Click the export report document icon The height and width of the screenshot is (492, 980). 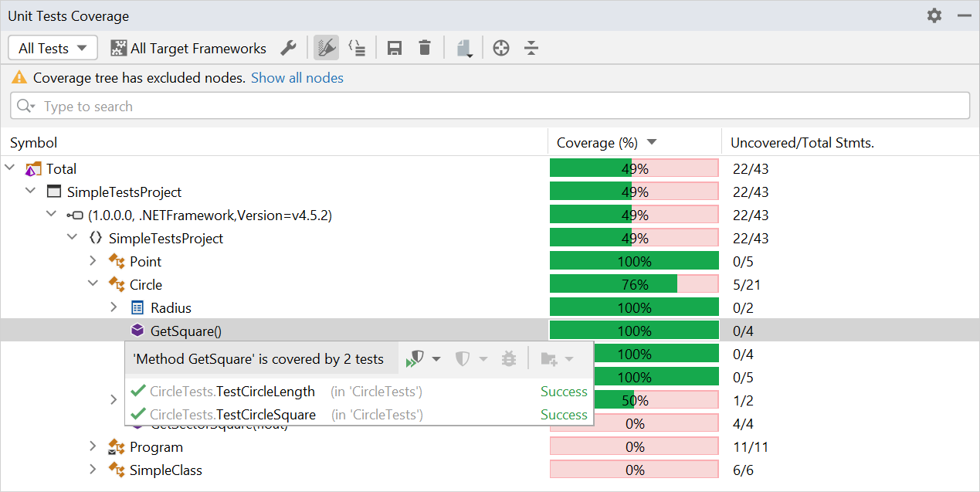[463, 49]
